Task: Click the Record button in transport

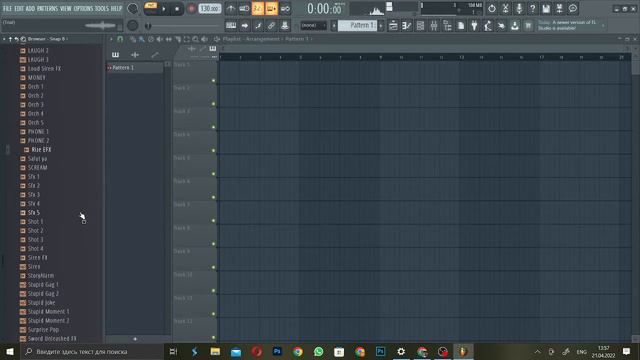Action: click(191, 9)
